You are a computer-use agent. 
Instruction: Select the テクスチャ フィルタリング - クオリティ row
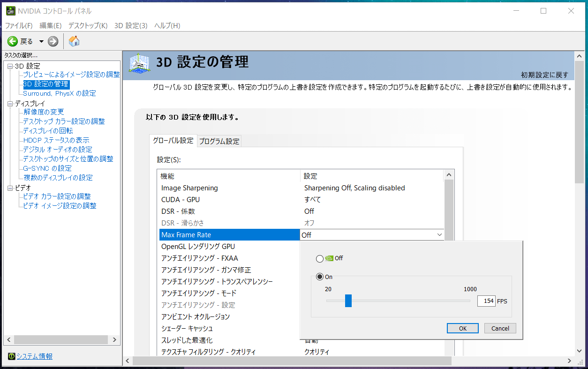coord(301,352)
